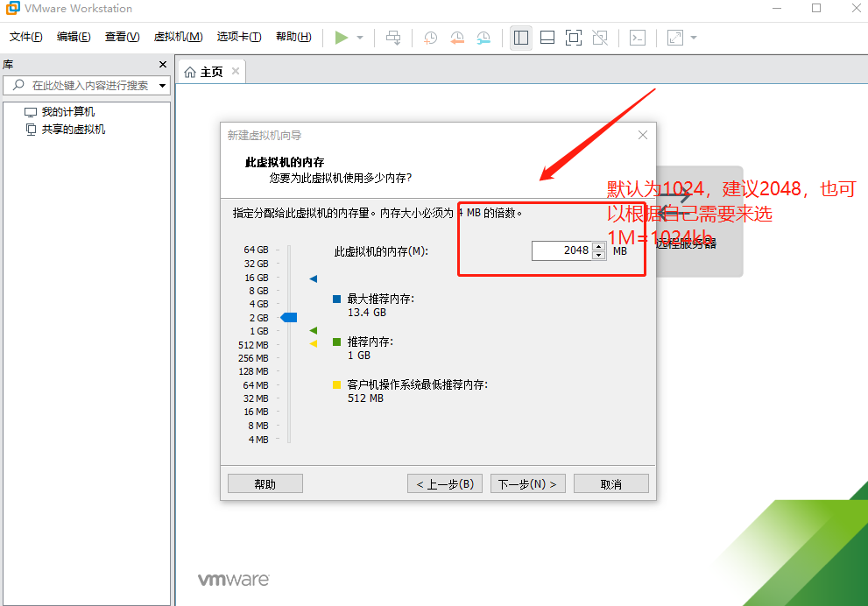Click the Unity mode toolbar icon
Screen dimensions: 868x606
[x=600, y=38]
